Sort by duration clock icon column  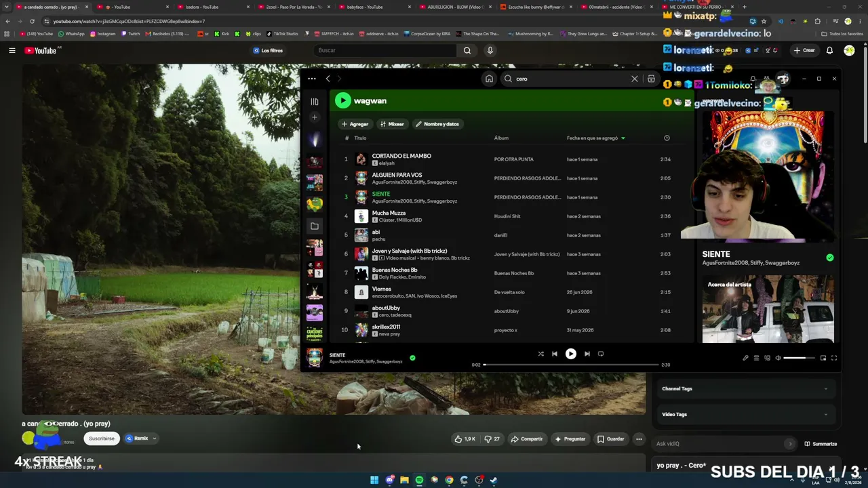[x=667, y=138]
